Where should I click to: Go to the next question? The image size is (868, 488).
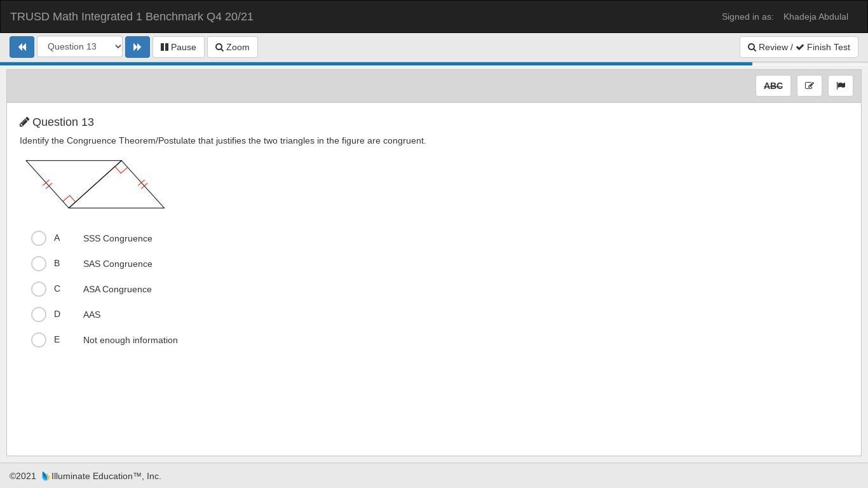click(137, 47)
